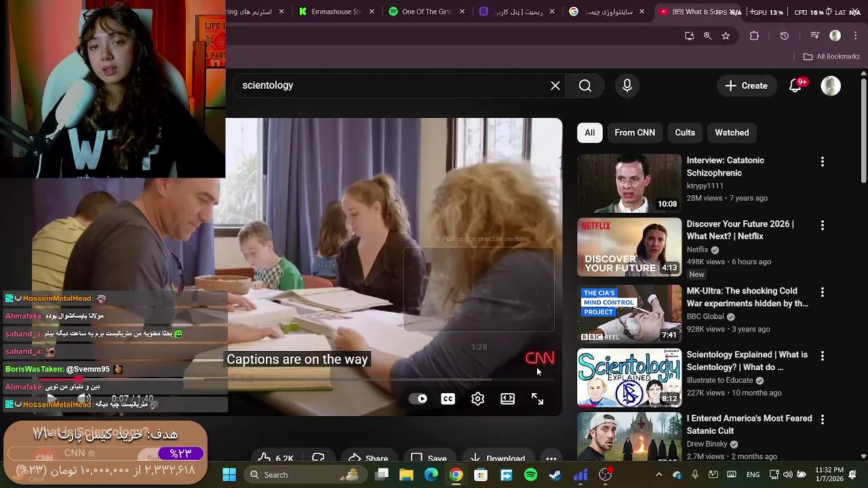Viewport: 868px width, 488px height.
Task: Switch ENG input language in tray
Action: pyautogui.click(x=753, y=475)
